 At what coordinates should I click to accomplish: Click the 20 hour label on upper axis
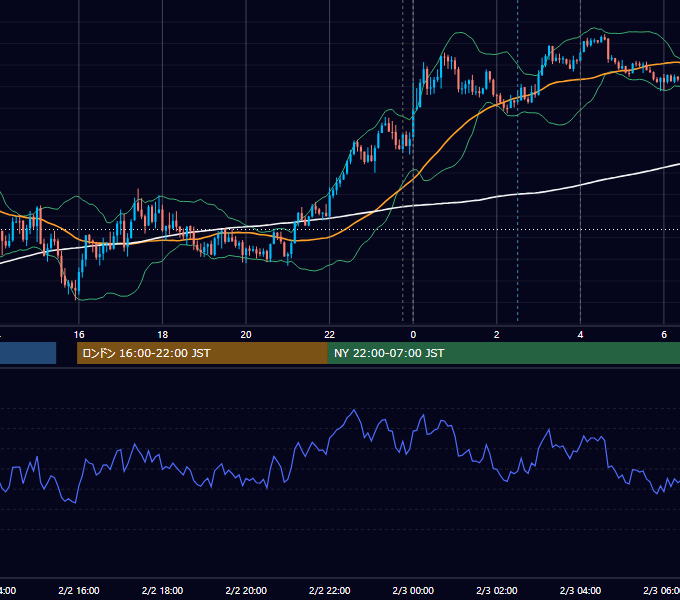tap(246, 335)
